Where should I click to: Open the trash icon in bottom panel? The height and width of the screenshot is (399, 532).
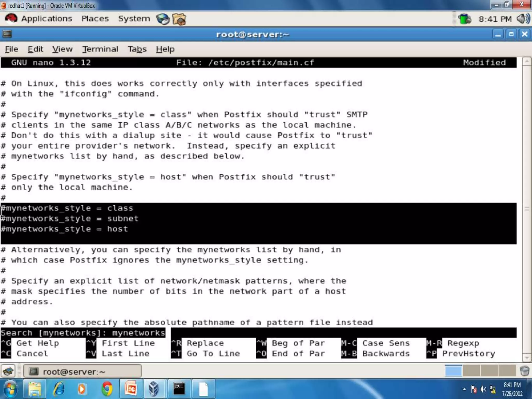(524, 371)
